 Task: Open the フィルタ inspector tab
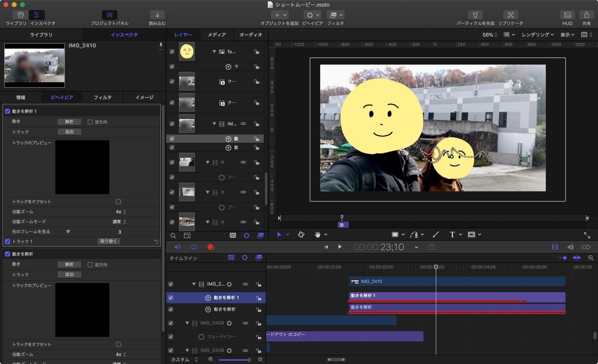[102, 97]
